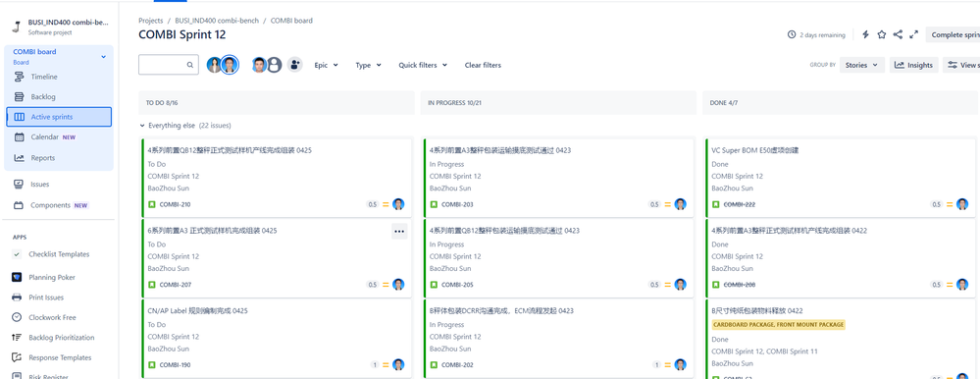
Task: Open the completed COMBI-222 issue key
Action: 740,204
